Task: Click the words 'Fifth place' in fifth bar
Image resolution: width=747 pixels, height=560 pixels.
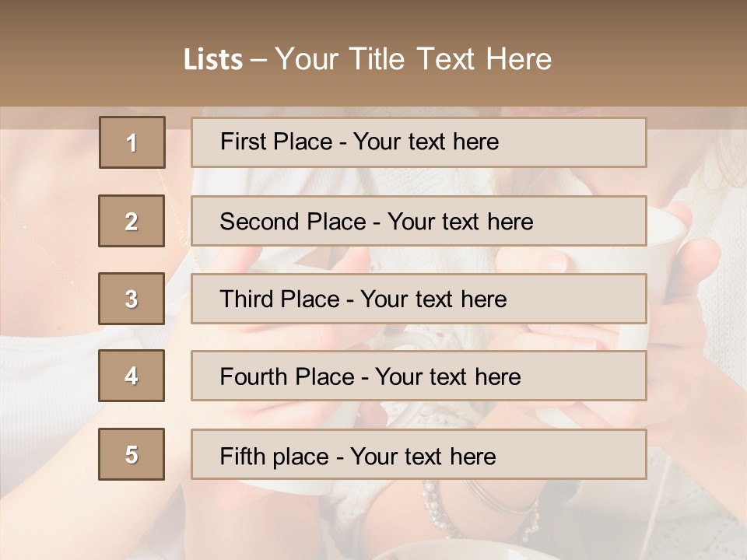Action: (x=275, y=457)
